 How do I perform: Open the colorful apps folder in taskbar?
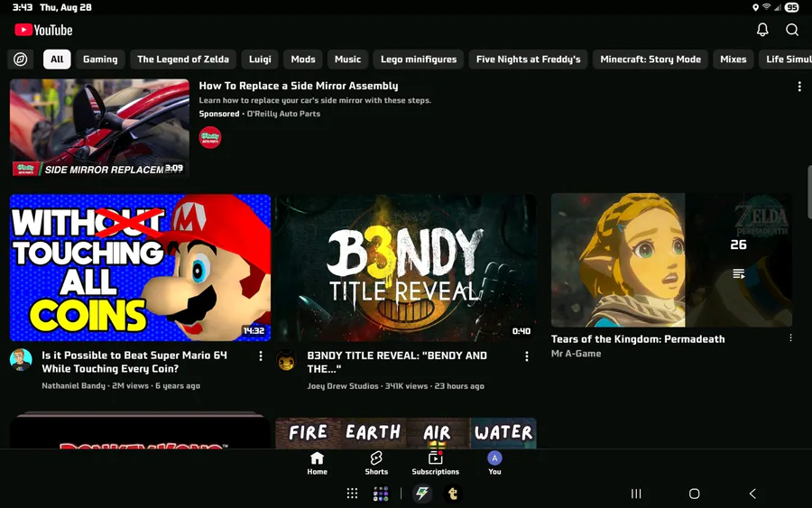[381, 494]
